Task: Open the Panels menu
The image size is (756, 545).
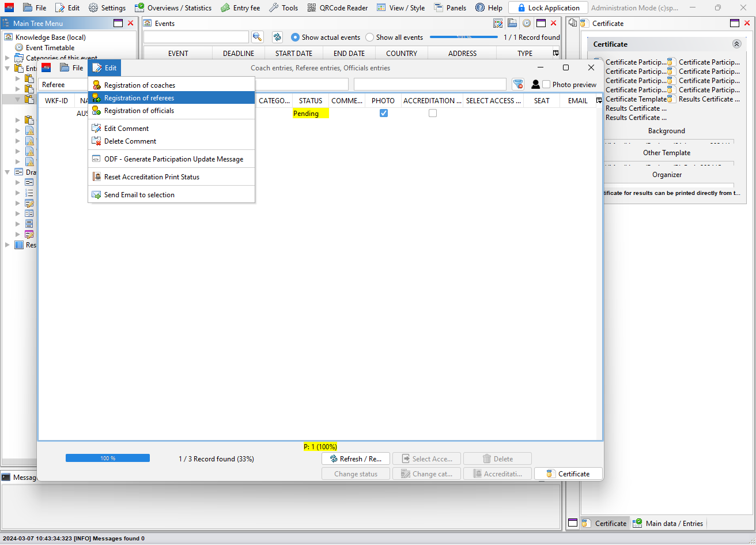Action: tap(450, 7)
